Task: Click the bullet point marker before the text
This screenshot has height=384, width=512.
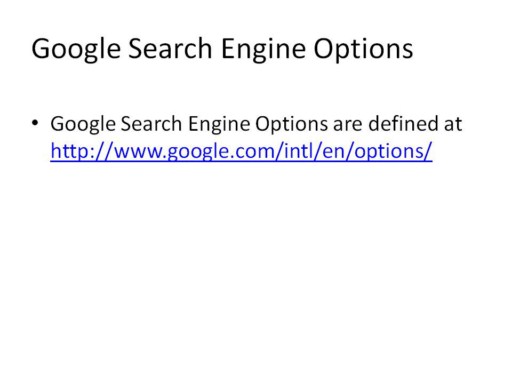Action: point(35,123)
